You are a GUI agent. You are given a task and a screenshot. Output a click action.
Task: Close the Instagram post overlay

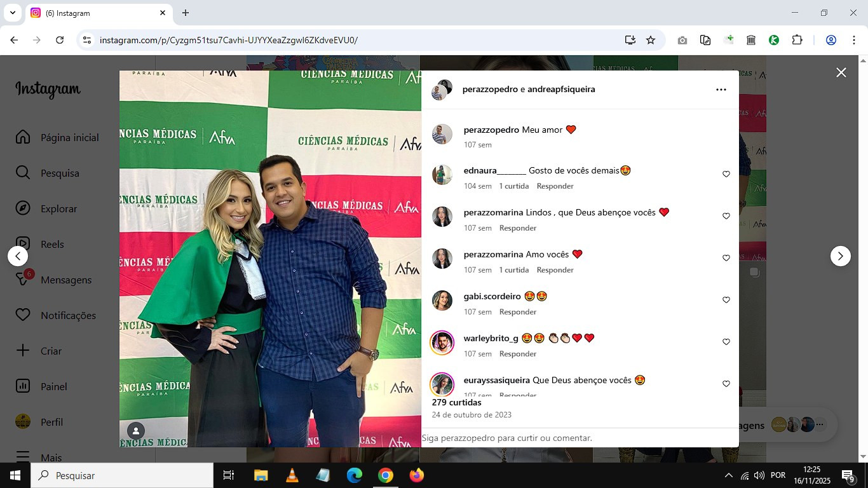pos(841,72)
